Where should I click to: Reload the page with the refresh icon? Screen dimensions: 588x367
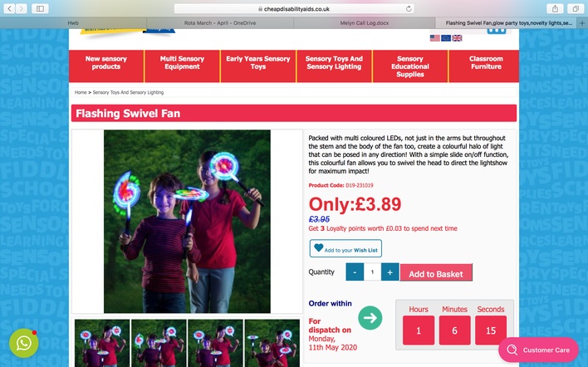click(409, 8)
